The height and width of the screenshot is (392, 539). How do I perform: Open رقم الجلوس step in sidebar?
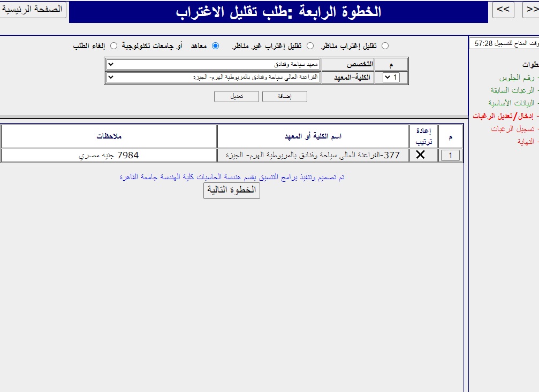(517, 78)
